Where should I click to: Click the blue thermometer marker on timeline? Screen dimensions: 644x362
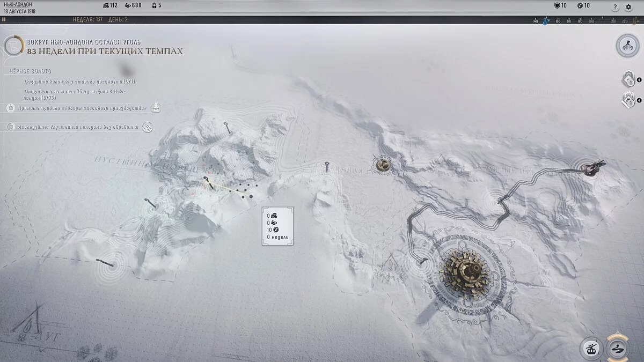pos(546,21)
